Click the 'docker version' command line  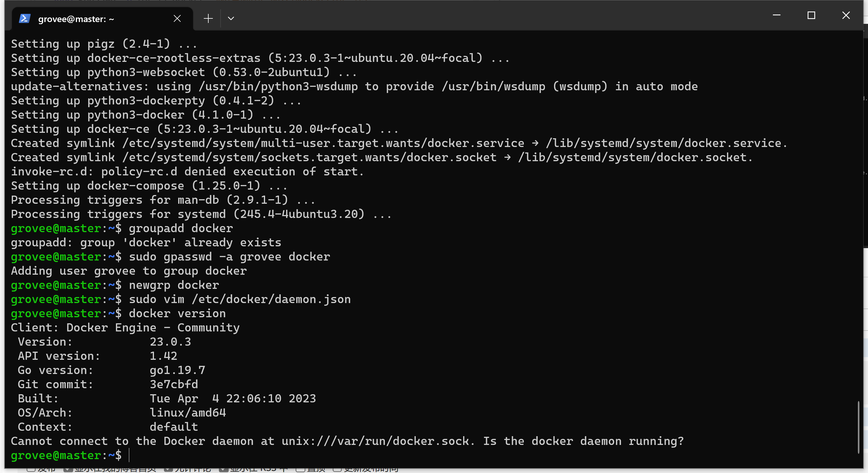177,314
